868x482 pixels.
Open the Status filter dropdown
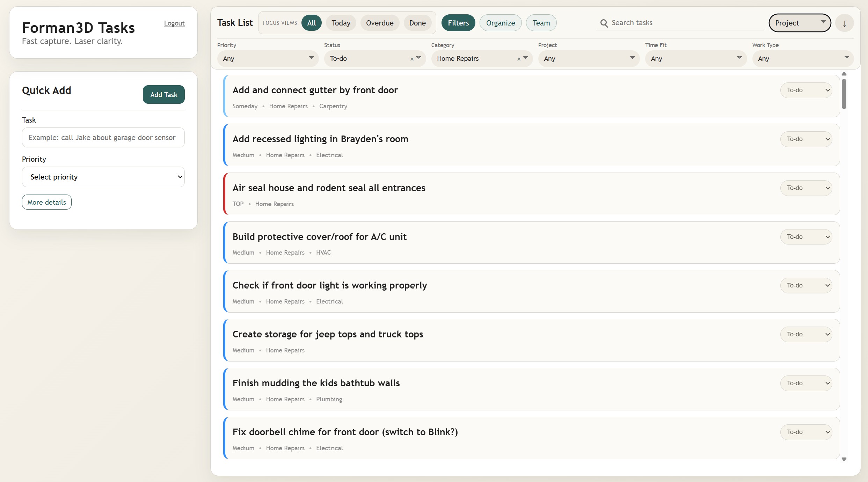coord(375,58)
